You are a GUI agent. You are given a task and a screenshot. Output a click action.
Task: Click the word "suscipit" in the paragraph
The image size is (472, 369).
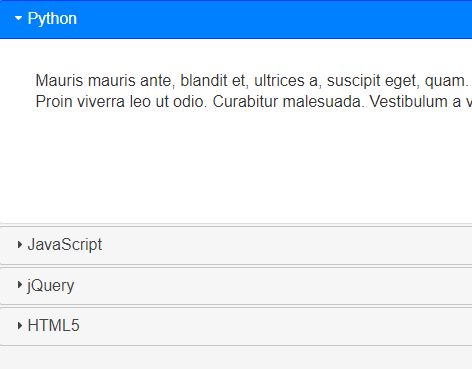click(x=354, y=81)
